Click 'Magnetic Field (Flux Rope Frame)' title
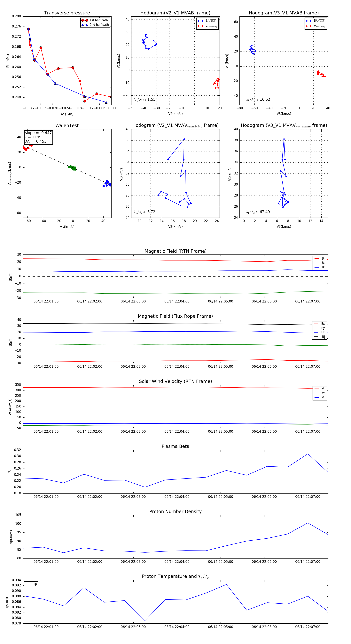Viewport: 351px width, 644px height. (x=175, y=316)
